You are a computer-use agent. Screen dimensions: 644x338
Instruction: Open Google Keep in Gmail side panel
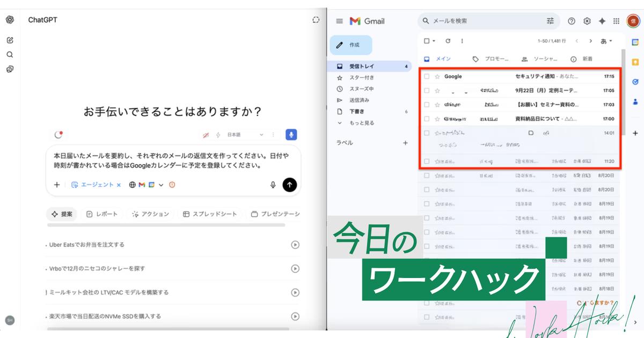(635, 62)
